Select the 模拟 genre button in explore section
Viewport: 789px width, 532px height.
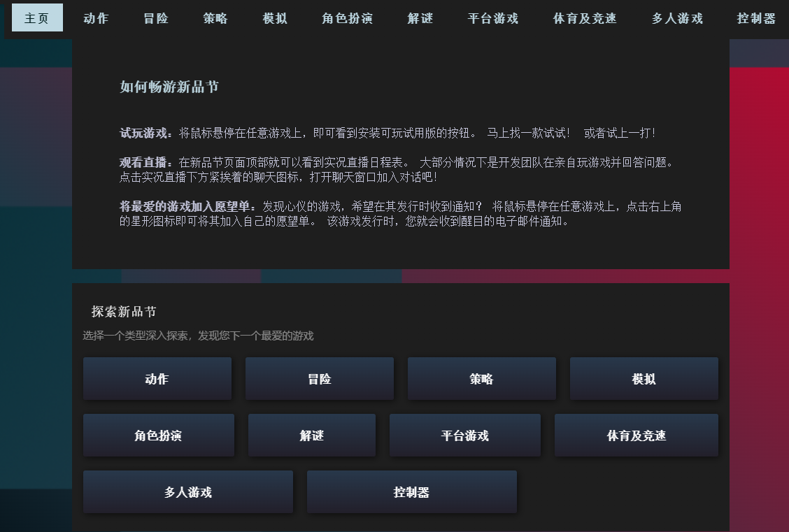(x=644, y=379)
